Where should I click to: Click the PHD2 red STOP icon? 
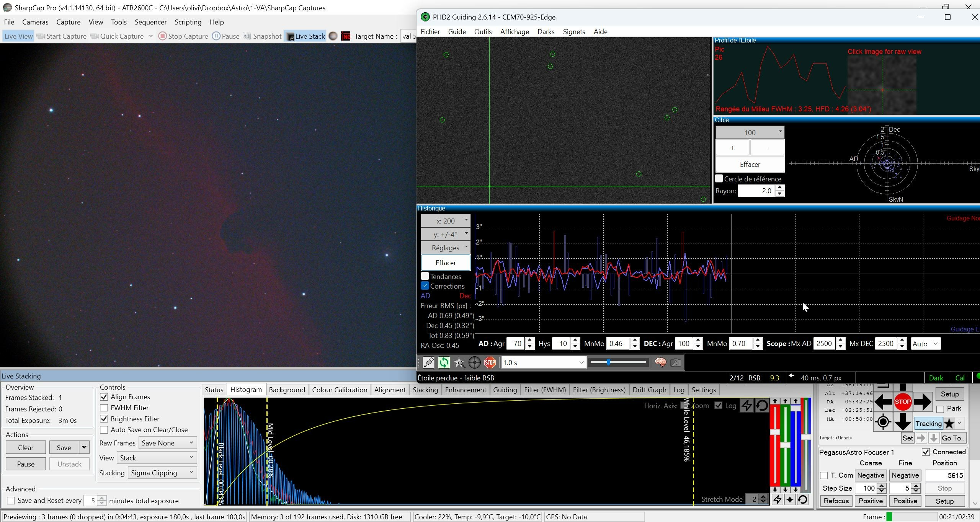[490, 362]
